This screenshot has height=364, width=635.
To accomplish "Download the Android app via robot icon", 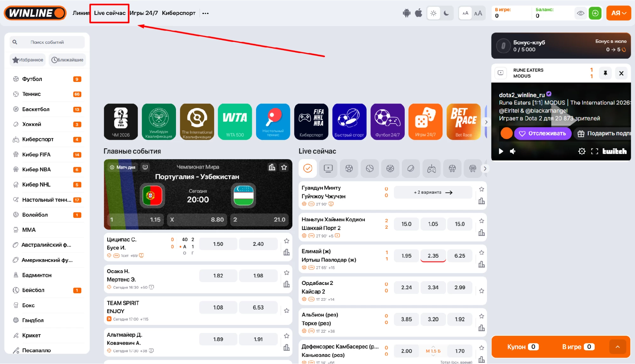I will (x=406, y=13).
